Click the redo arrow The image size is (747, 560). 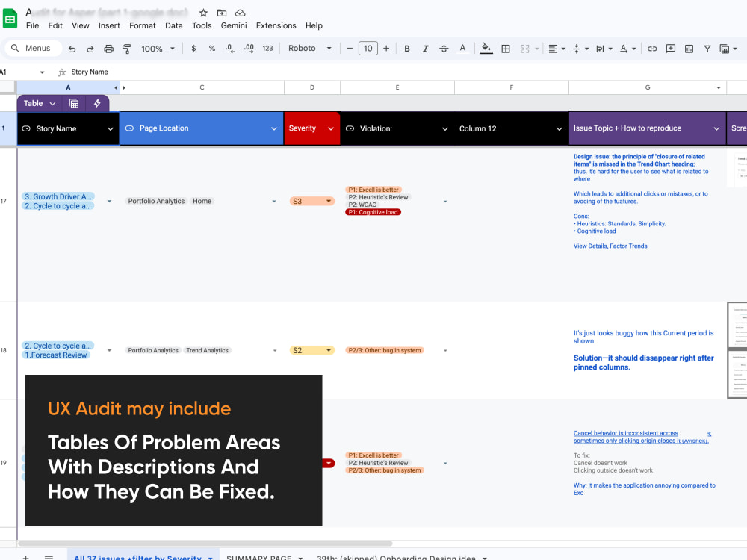tap(90, 49)
